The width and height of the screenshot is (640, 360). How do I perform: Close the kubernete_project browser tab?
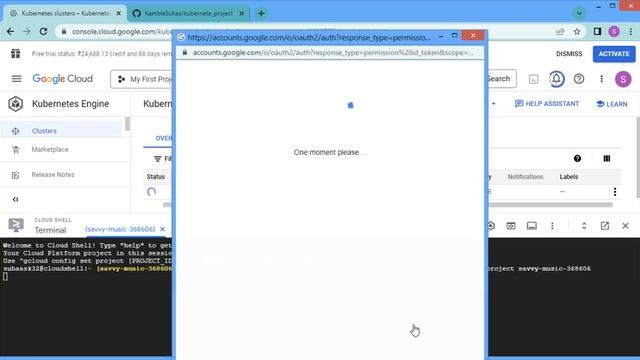tap(242, 13)
